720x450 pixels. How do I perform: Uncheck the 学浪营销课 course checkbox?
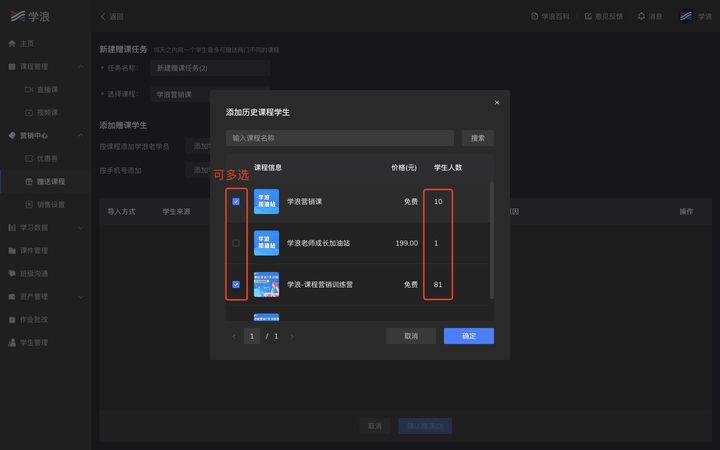236,202
